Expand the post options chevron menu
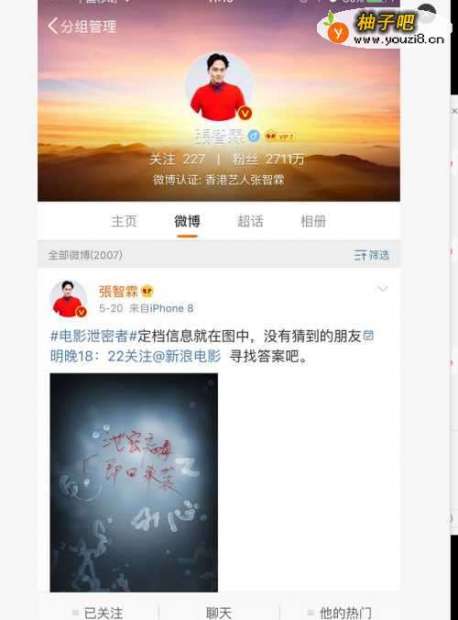Image resolution: width=458 pixels, height=620 pixels. pyautogui.click(x=382, y=289)
